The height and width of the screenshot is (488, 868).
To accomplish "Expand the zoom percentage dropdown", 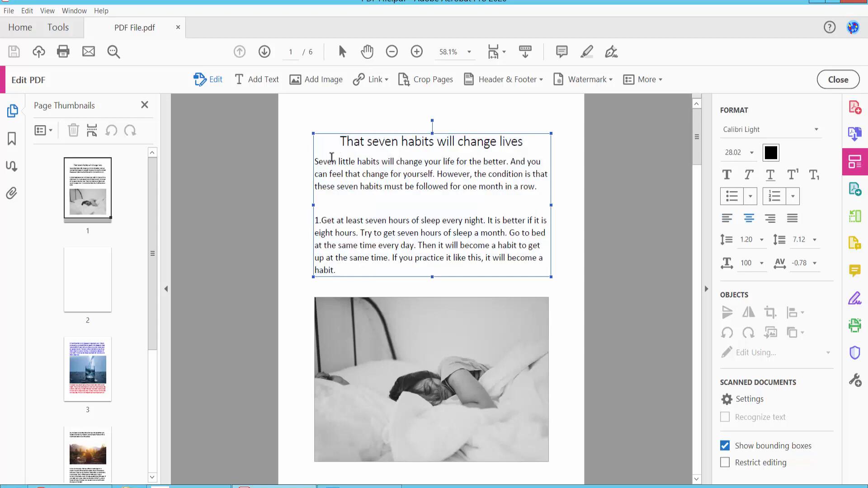I will 469,52.
